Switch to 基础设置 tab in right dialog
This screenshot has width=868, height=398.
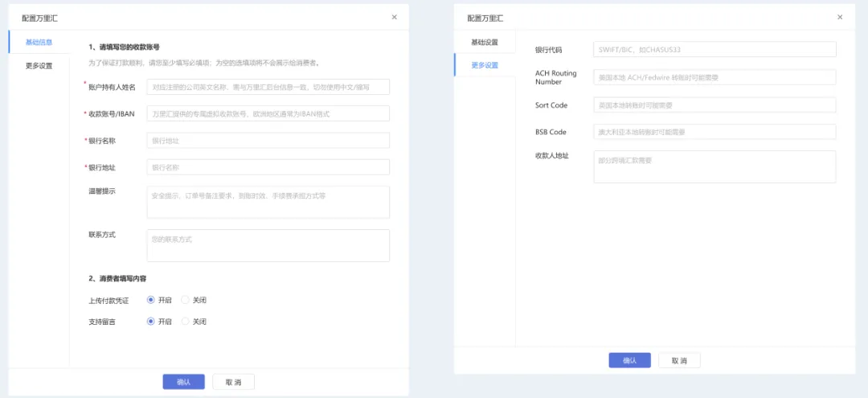tap(485, 42)
